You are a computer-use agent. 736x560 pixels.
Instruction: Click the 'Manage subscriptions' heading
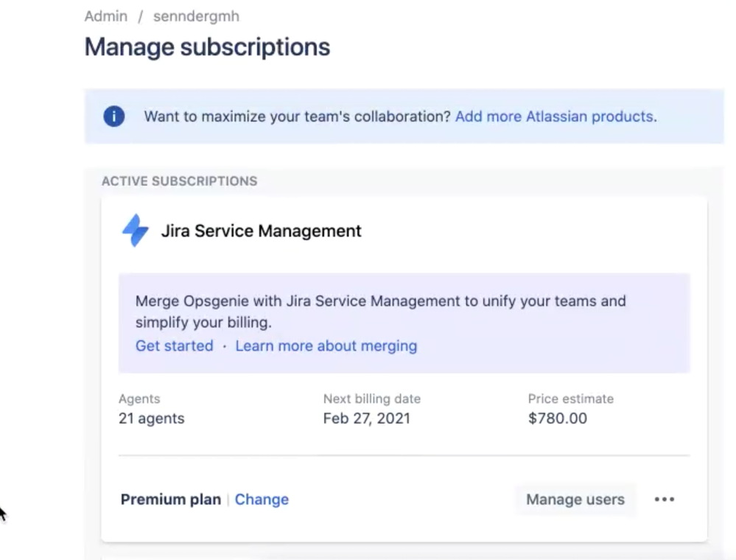(x=207, y=47)
